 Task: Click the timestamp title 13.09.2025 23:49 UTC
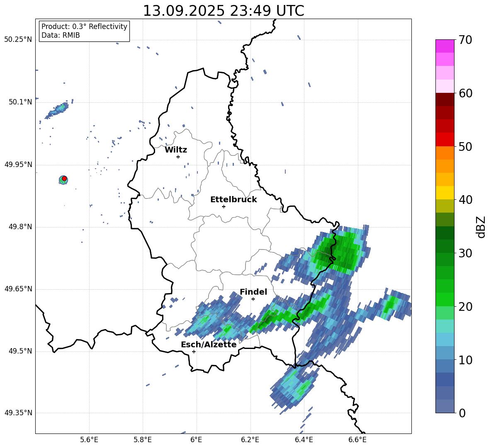coord(224,11)
